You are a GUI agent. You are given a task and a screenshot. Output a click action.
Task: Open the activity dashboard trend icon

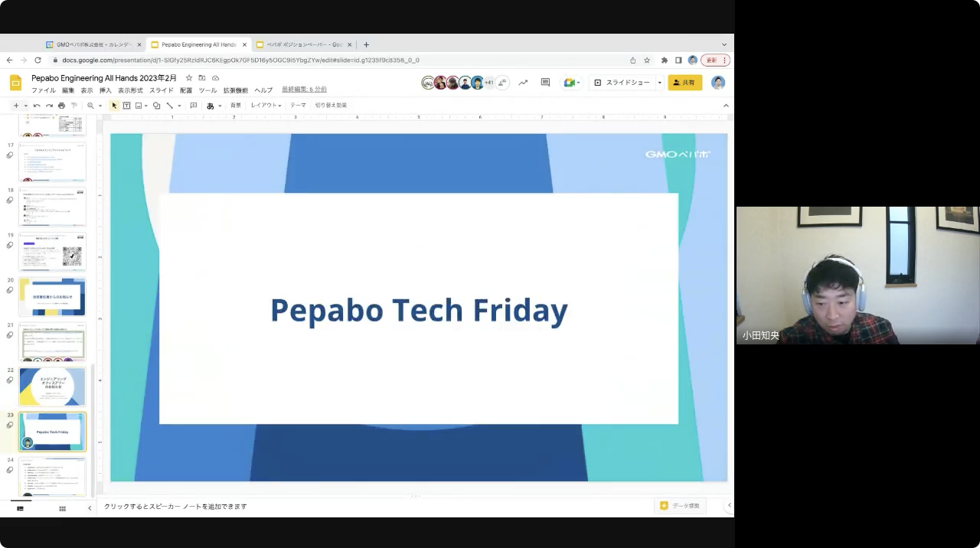(x=523, y=83)
